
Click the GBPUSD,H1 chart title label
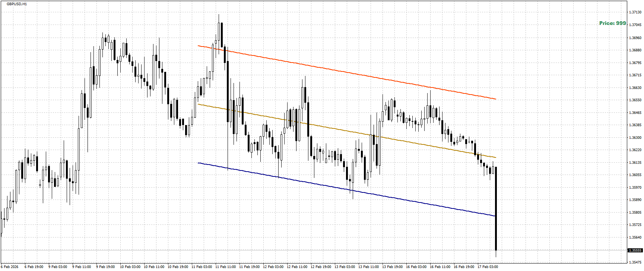pos(17,4)
